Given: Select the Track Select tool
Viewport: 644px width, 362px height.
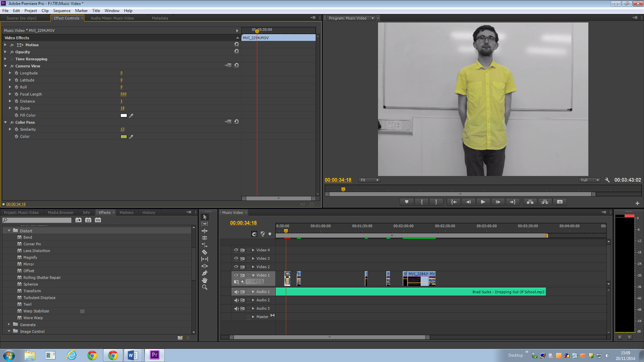Looking at the screenshot, I should pyautogui.click(x=204, y=224).
